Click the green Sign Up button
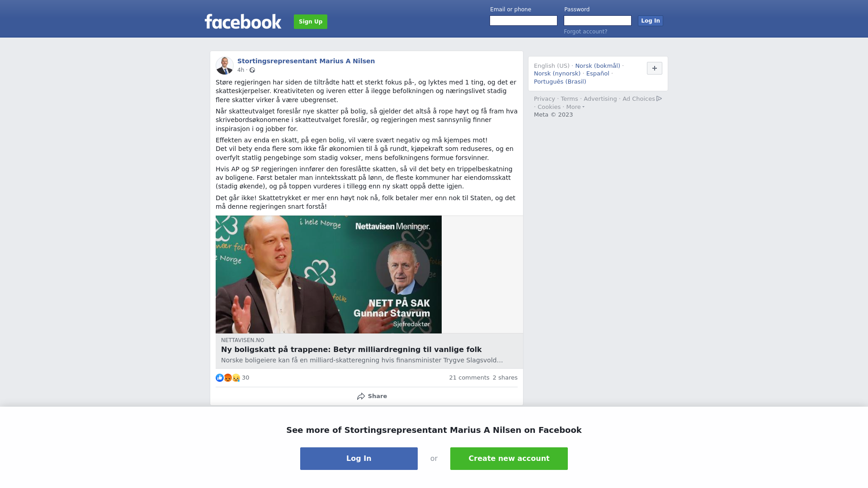Image resolution: width=868 pixels, height=488 pixels. 311,22
